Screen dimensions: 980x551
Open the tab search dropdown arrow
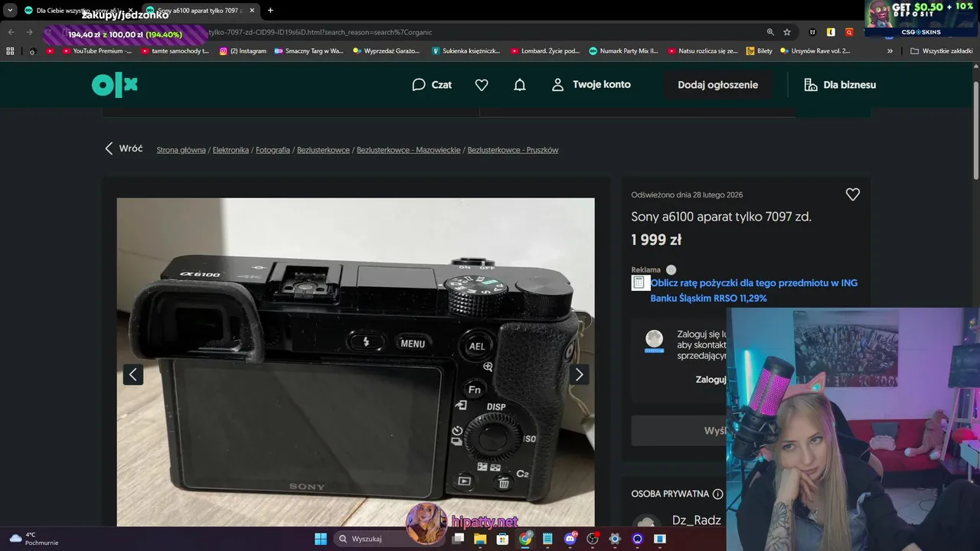click(10, 11)
